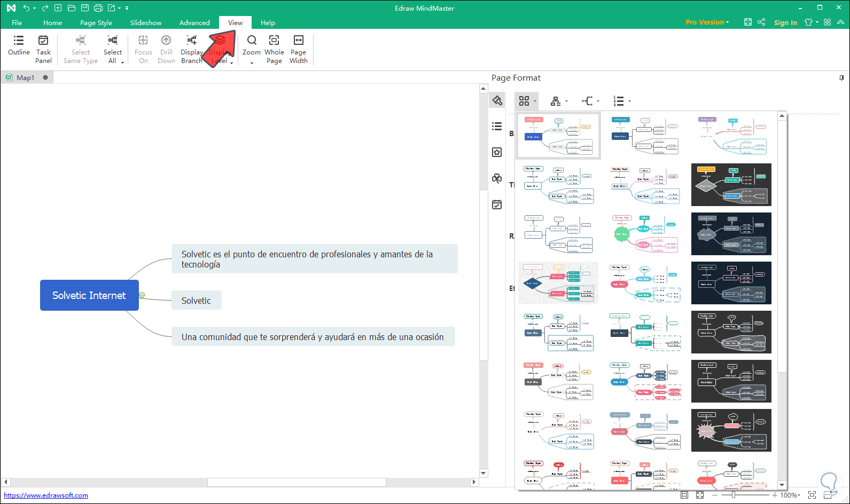Open the Help tab
The width and height of the screenshot is (850, 504).
[268, 22]
